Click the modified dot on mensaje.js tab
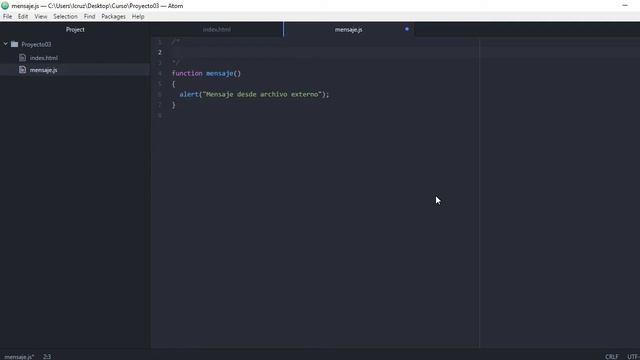The image size is (640, 360). coord(407,29)
